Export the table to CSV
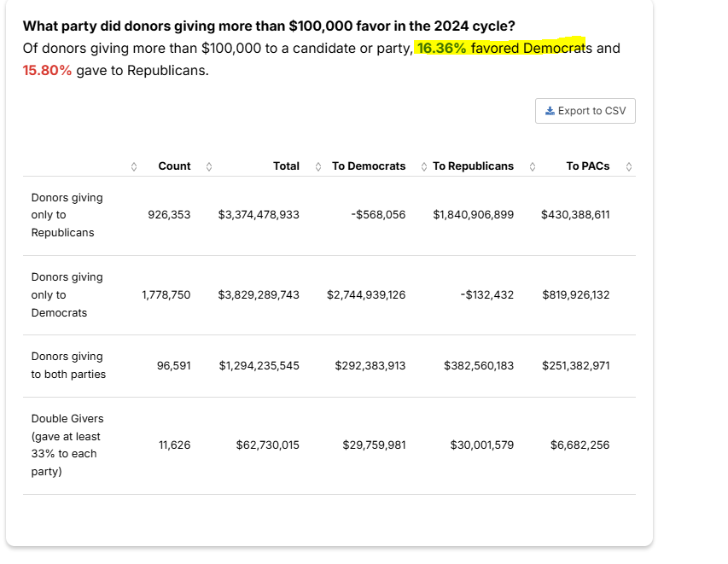The height and width of the screenshot is (564, 728). 585,111
